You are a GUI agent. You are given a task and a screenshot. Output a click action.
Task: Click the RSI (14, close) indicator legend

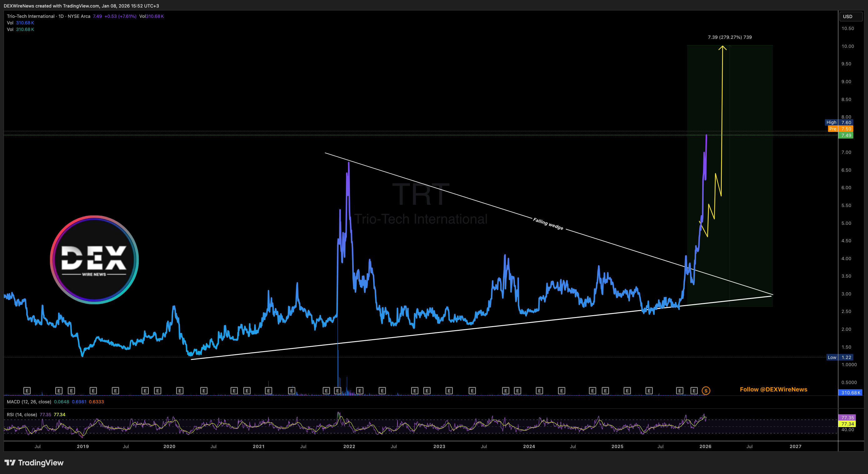pos(22,415)
